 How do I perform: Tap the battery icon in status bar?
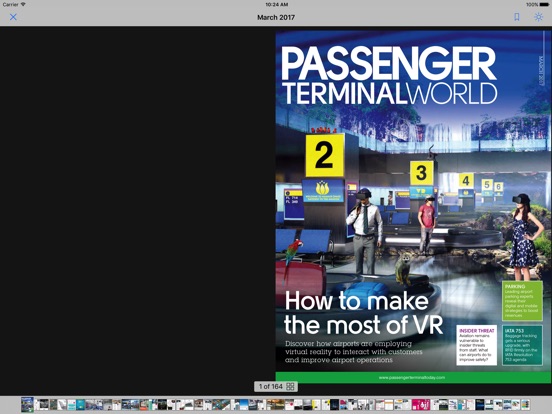click(x=544, y=5)
